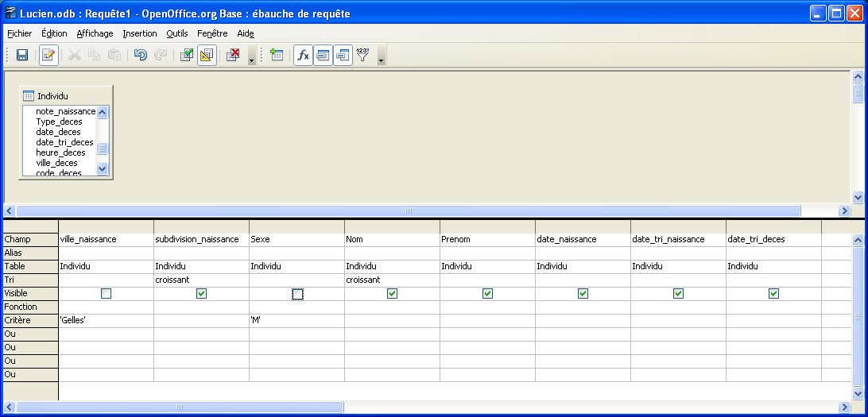Toggle Visible checkbox for date_tri_naissance column

tap(678, 294)
